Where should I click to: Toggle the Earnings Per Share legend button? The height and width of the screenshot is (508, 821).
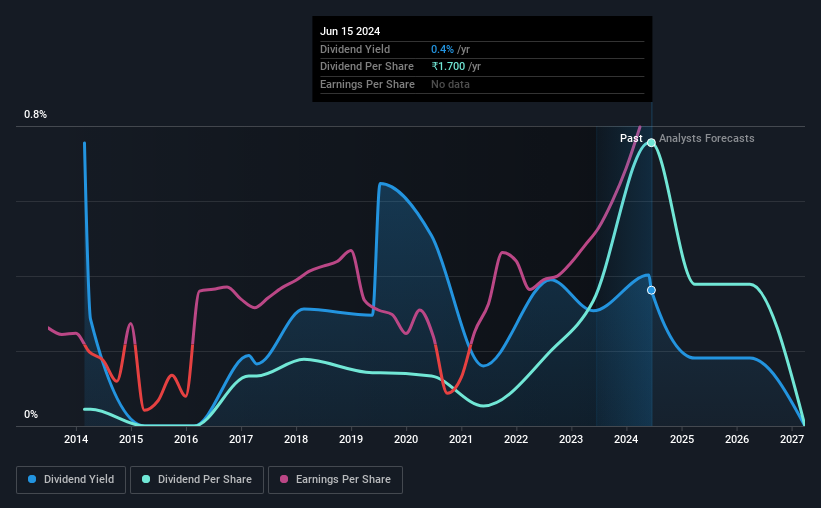[335, 480]
